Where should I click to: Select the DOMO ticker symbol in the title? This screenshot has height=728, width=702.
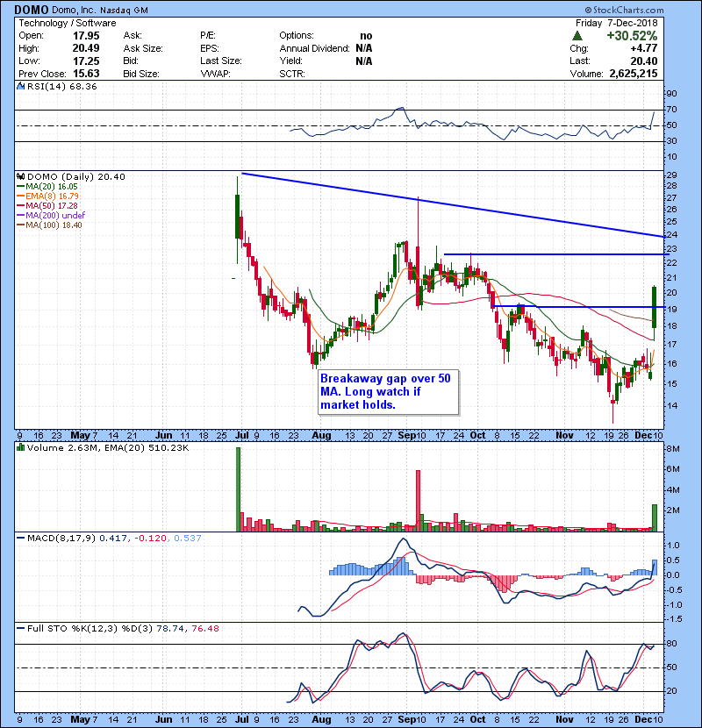point(31,10)
